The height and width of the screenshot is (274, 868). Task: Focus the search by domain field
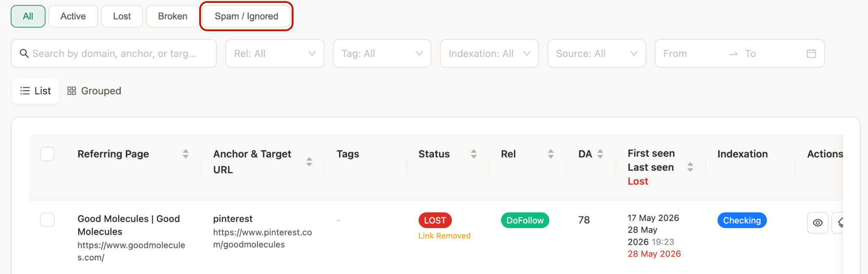[114, 53]
